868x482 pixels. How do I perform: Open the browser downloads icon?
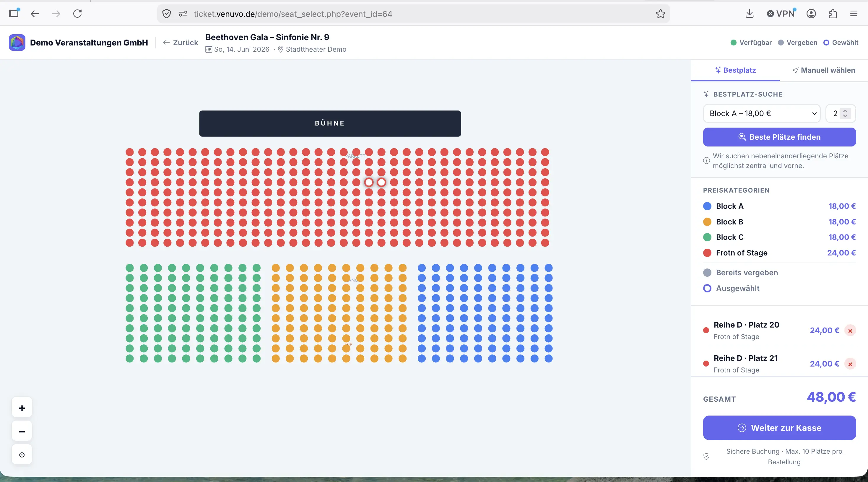(750, 14)
